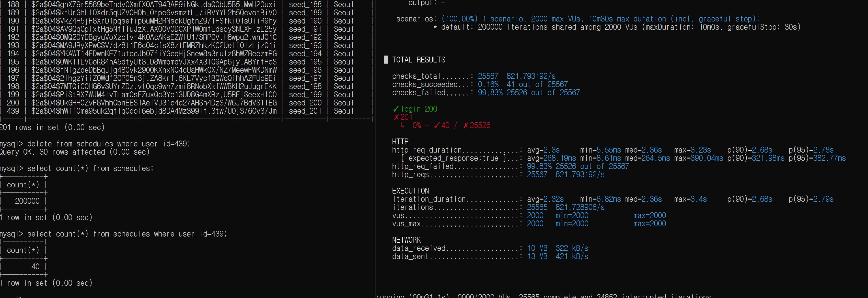Click the EXECUTION section heading
The width and height of the screenshot is (868, 298).
pyautogui.click(x=410, y=191)
